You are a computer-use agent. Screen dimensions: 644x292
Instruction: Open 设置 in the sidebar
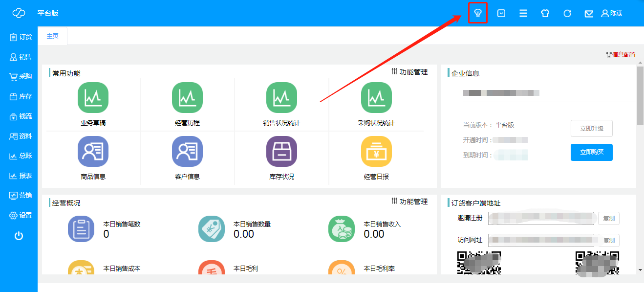click(21, 215)
